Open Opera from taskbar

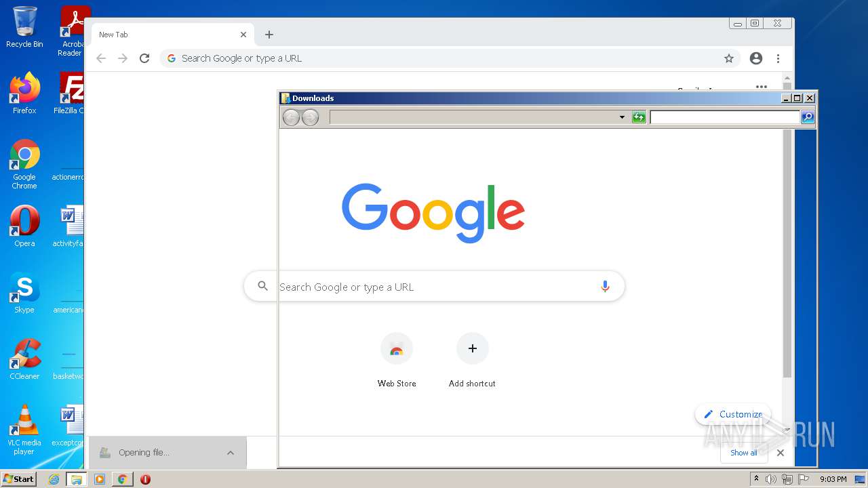[x=145, y=479]
